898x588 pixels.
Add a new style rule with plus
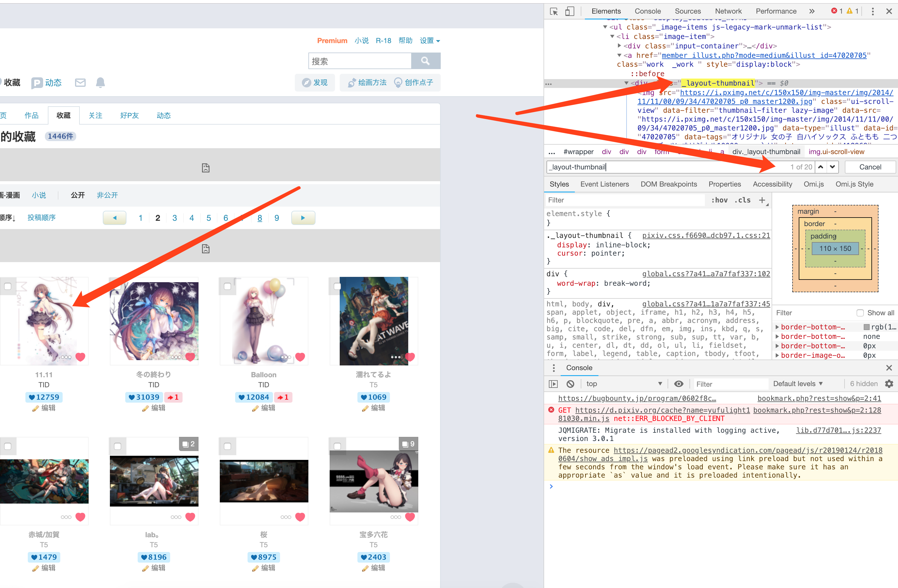tap(762, 200)
